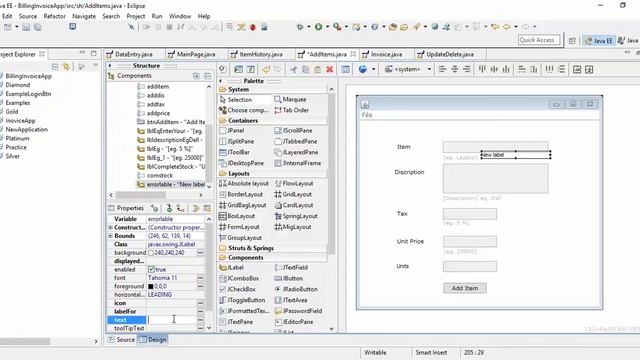This screenshot has width=640, height=360.
Task: Activate the Selection tool
Action: coord(236,100)
